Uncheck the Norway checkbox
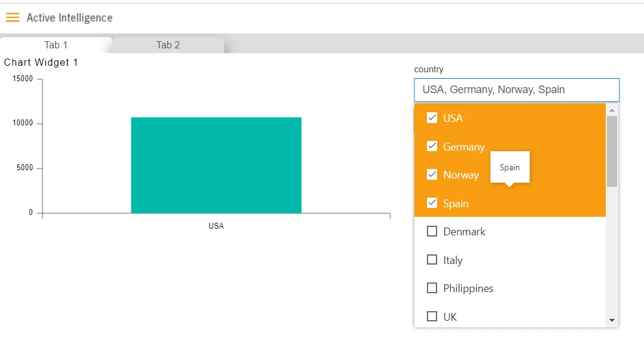Image resolution: width=644 pixels, height=341 pixels. point(432,174)
